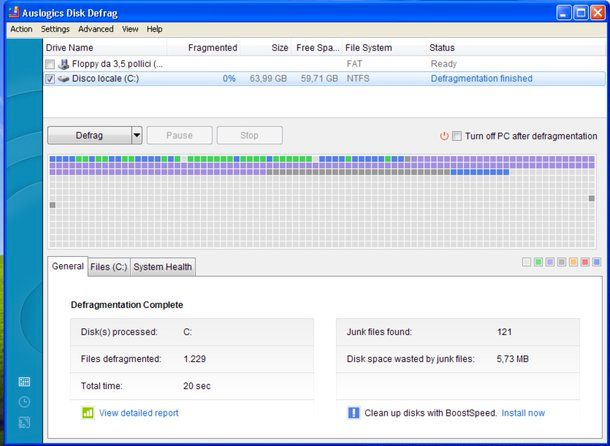This screenshot has width=610, height=446.
Task: Switch to the Files (C:) tab
Action: 109,267
